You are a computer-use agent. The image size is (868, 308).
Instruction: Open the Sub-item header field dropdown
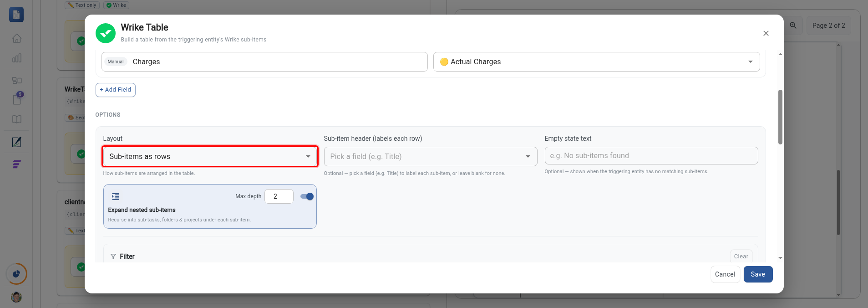[431, 156]
